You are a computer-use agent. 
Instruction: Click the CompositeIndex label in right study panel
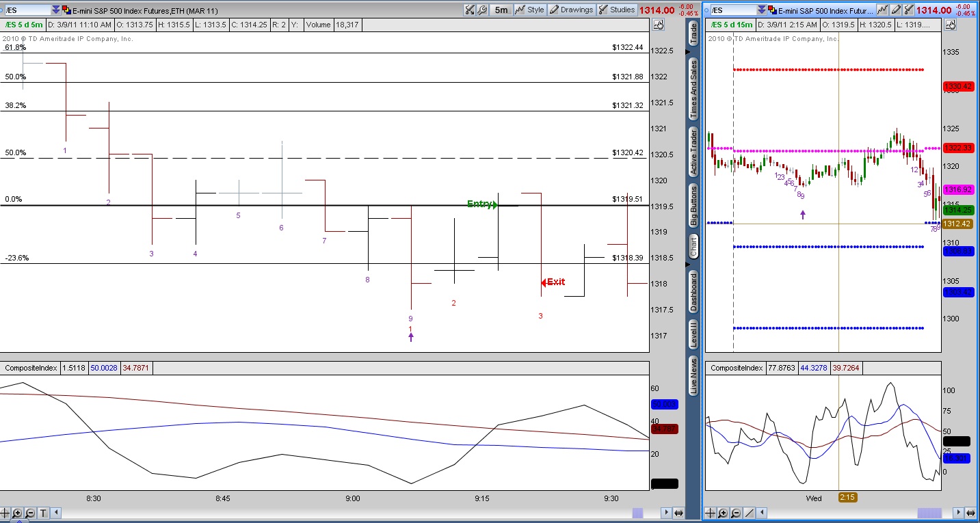point(737,368)
